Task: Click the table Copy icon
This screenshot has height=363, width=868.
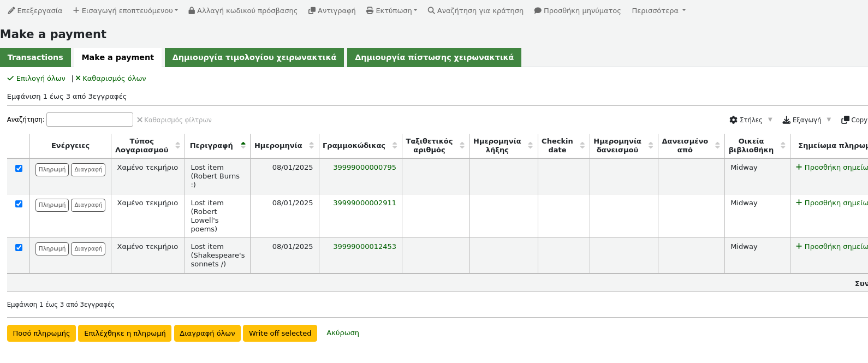Action: point(845,120)
